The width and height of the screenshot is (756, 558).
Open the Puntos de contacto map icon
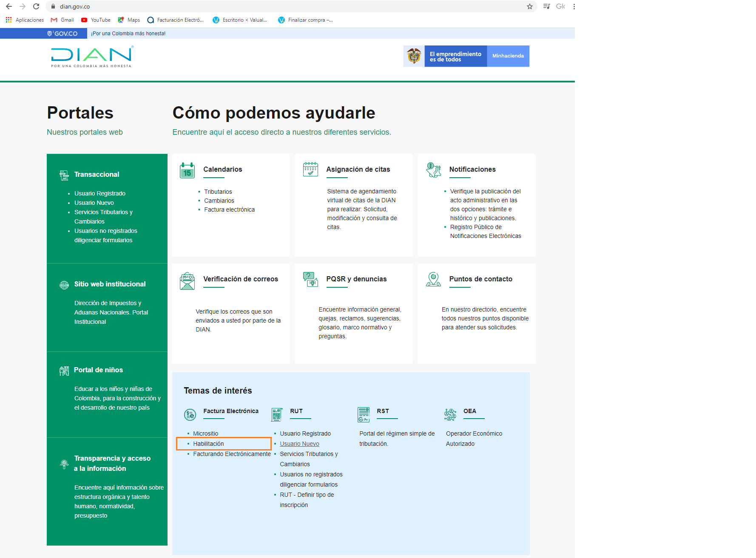[x=433, y=279]
